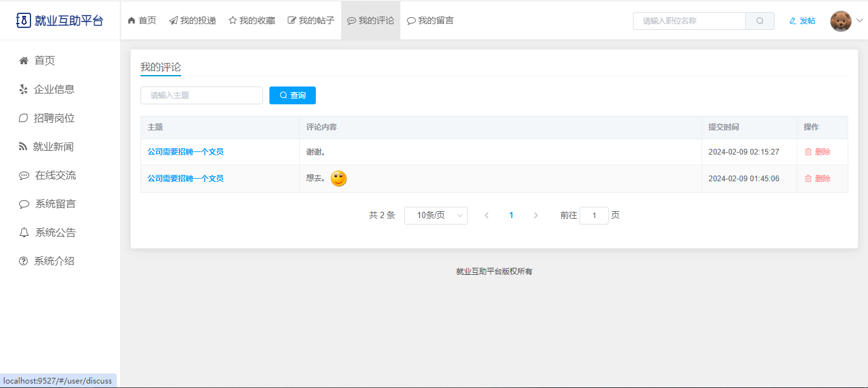Image resolution: width=868 pixels, height=388 pixels.
Task: Click the 在线交流 chat icon
Action: 24,176
